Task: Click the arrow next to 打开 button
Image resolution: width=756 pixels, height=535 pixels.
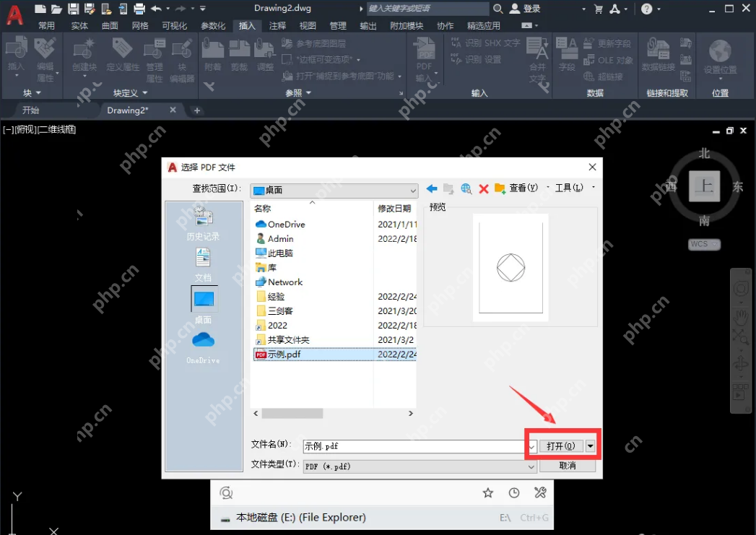Action: pyautogui.click(x=590, y=446)
